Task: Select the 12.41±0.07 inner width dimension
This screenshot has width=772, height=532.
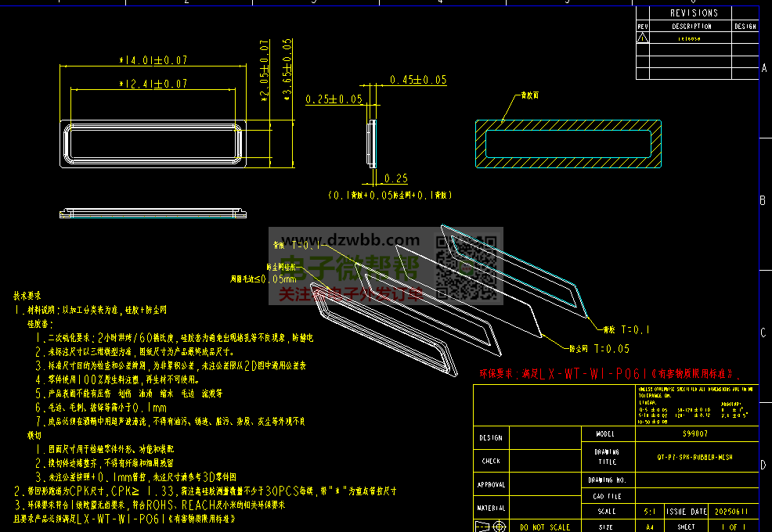Action: coord(153,83)
